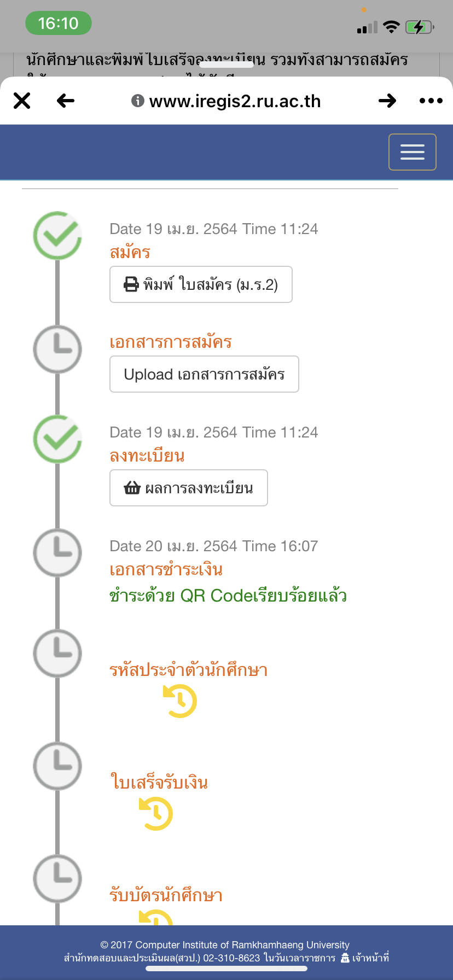Image resolution: width=453 pixels, height=980 pixels.
Task: Click green checkmark beside สมัคร step
Action: pyautogui.click(x=57, y=236)
